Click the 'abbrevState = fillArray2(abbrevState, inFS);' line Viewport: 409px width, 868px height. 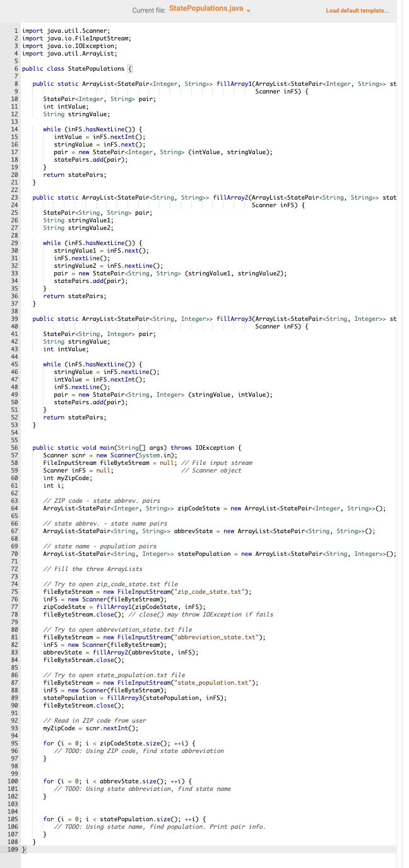click(x=121, y=653)
